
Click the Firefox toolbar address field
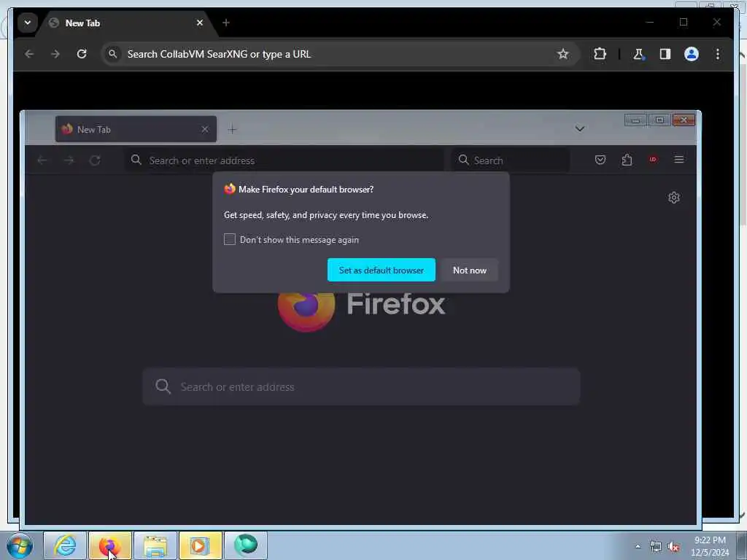click(x=285, y=160)
